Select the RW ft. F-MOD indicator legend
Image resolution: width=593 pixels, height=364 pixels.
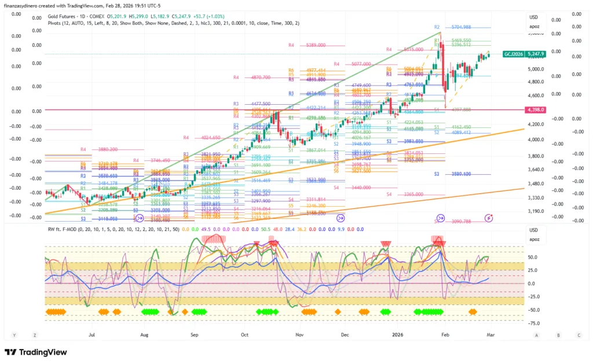coord(110,229)
